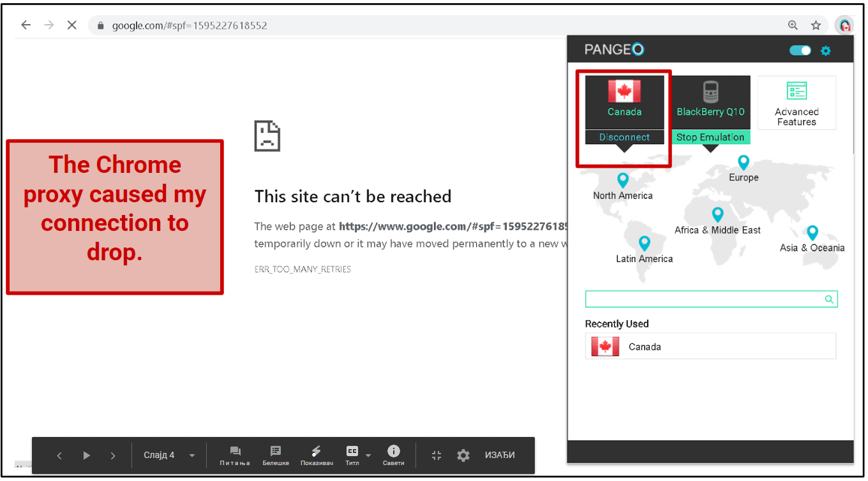The height and width of the screenshot is (481, 868).
Task: Choose the North America map pin
Action: (x=623, y=181)
